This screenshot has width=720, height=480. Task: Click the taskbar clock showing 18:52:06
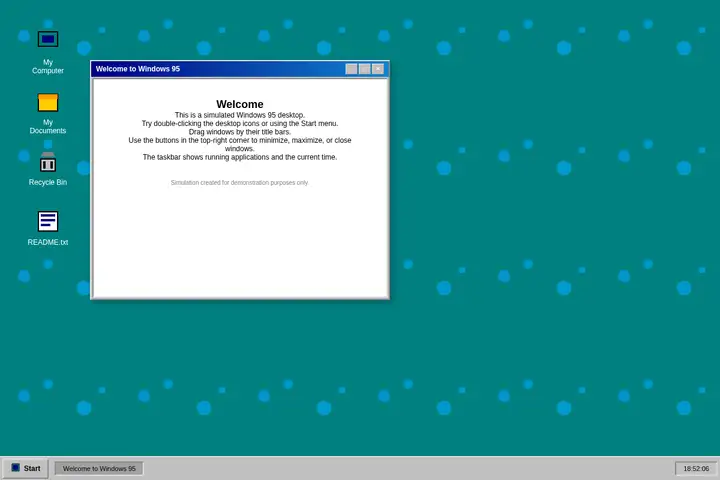(x=696, y=469)
